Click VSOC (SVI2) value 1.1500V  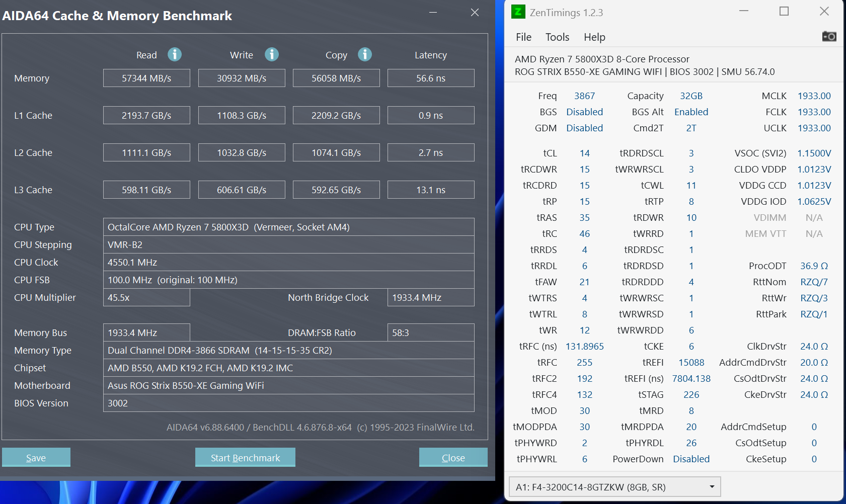814,153
